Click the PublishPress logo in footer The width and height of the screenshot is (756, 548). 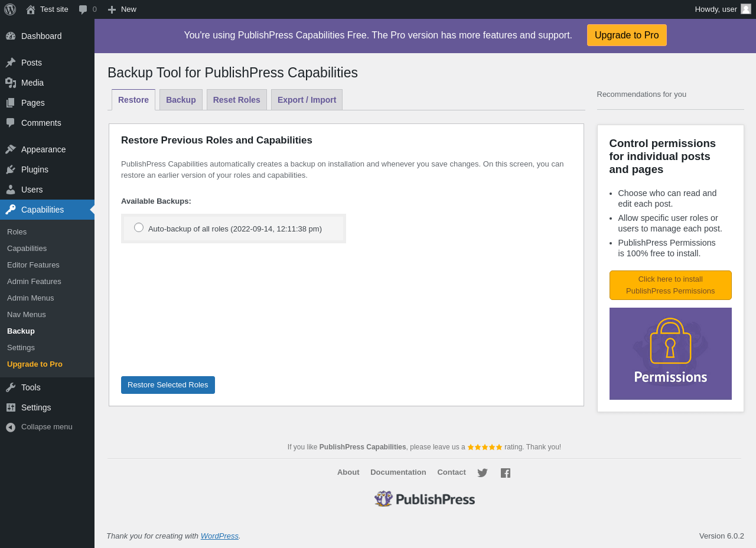coord(425,499)
